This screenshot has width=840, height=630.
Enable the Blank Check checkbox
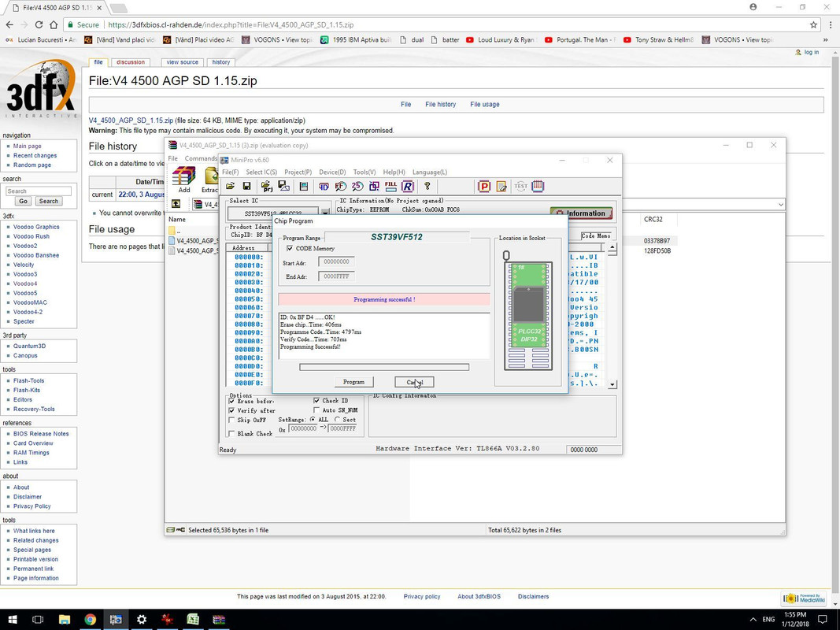point(232,433)
